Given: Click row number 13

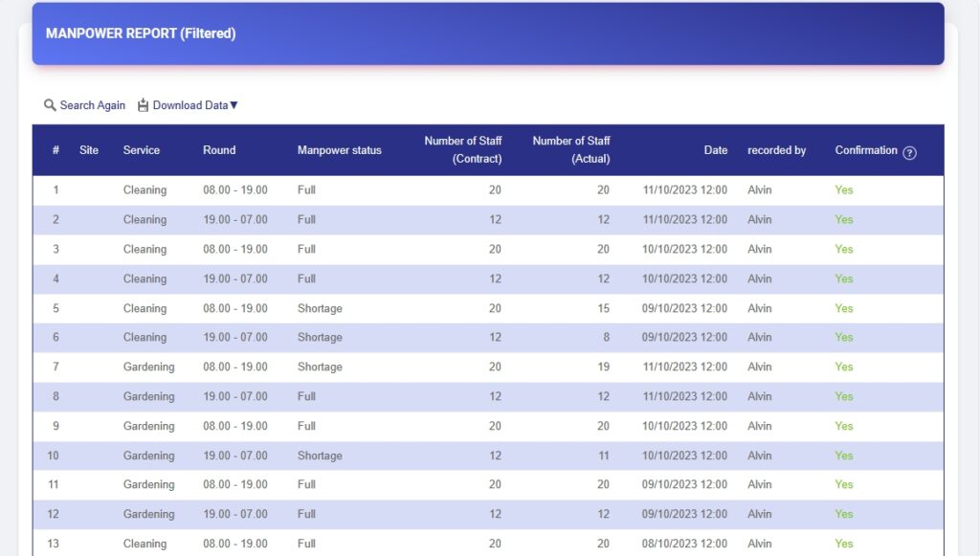Looking at the screenshot, I should click(54, 544).
